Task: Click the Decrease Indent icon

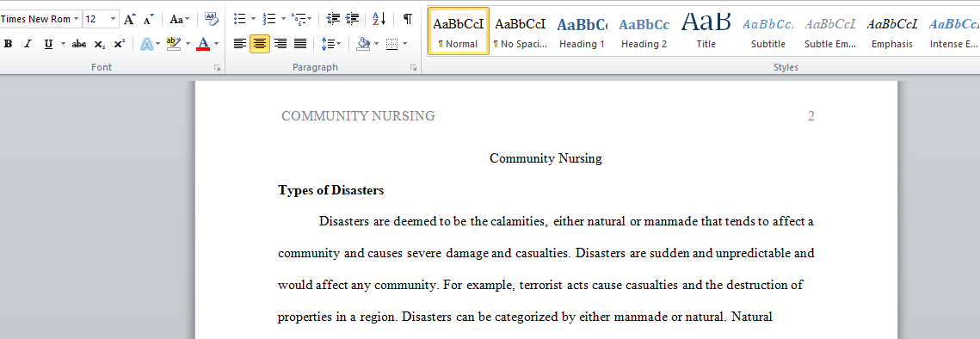Action: pos(334,19)
